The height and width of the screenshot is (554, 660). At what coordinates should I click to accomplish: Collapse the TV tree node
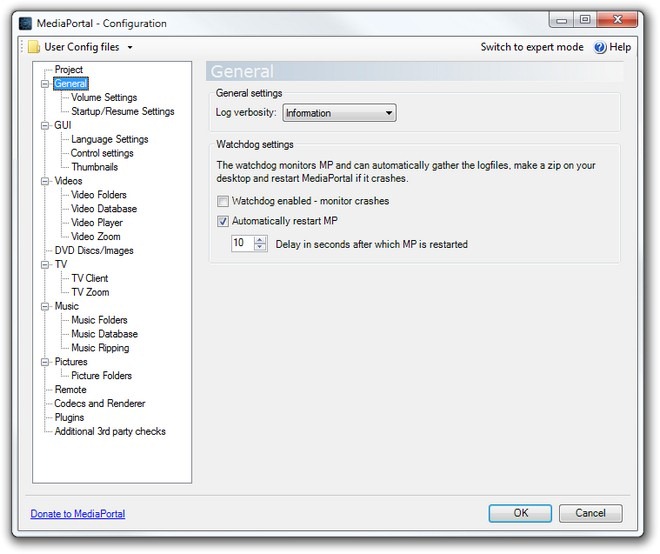(45, 264)
